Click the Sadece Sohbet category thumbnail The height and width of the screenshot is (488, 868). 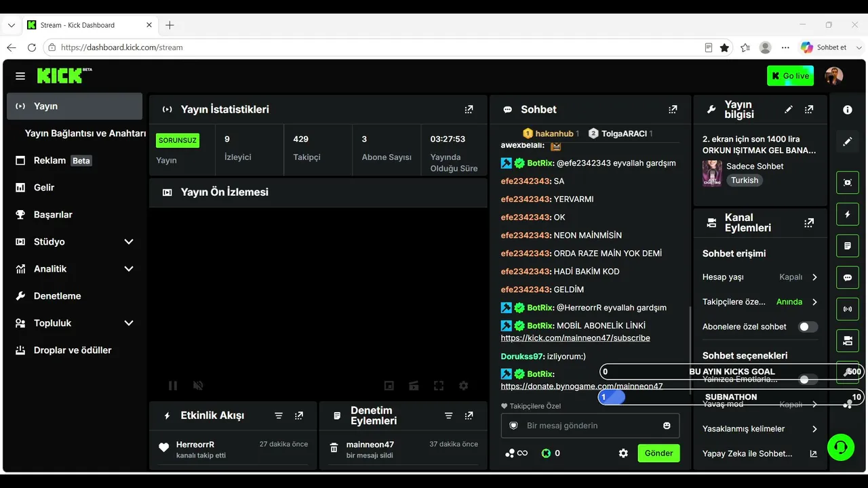(712, 173)
